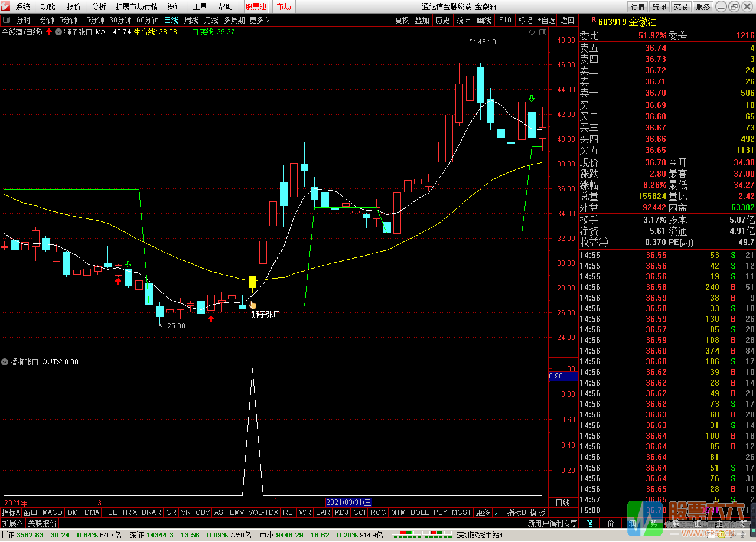The image size is (756, 542).
Task: Select the DMI indicator tab
Action: point(73,512)
